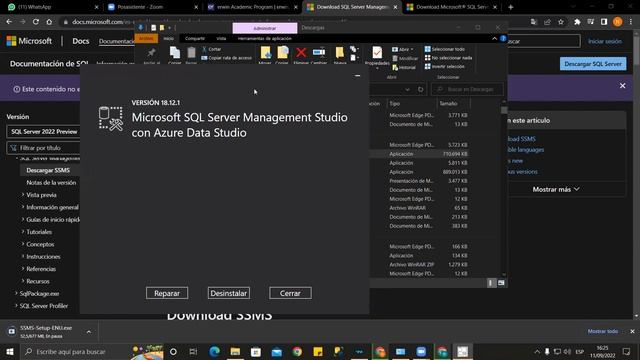
Task: Open the Windows Start menu
Action: [9, 351]
